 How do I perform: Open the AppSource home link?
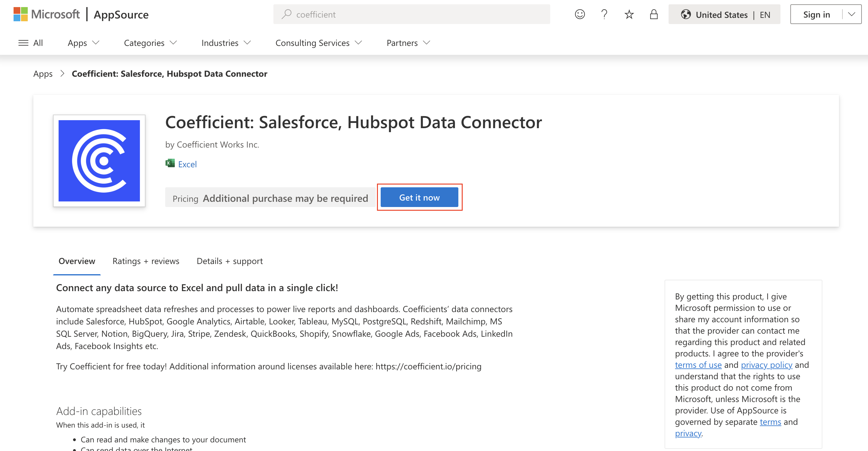point(121,14)
